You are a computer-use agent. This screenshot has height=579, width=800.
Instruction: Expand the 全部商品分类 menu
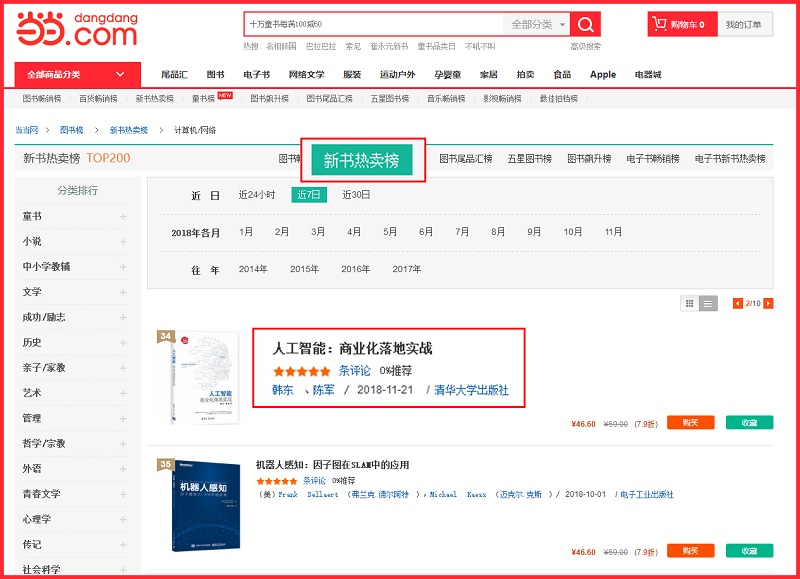tap(76, 74)
